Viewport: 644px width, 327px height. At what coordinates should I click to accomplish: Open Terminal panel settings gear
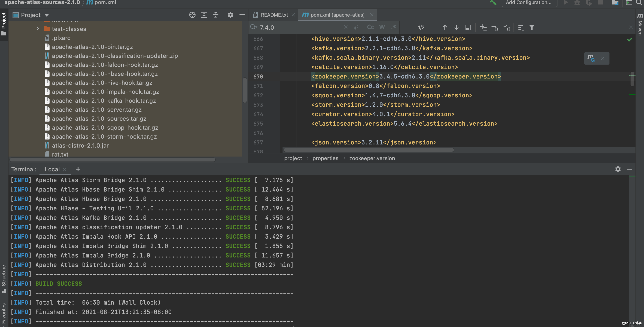pos(618,169)
